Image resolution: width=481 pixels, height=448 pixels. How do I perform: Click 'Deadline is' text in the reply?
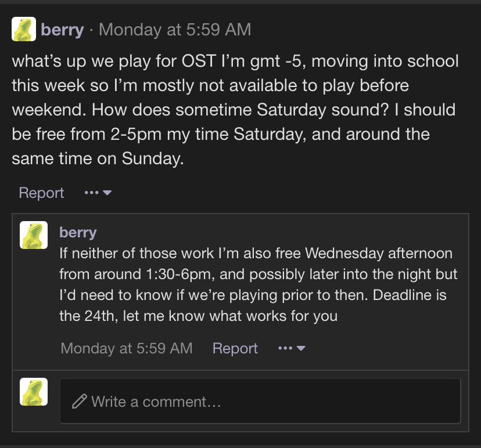[409, 295]
